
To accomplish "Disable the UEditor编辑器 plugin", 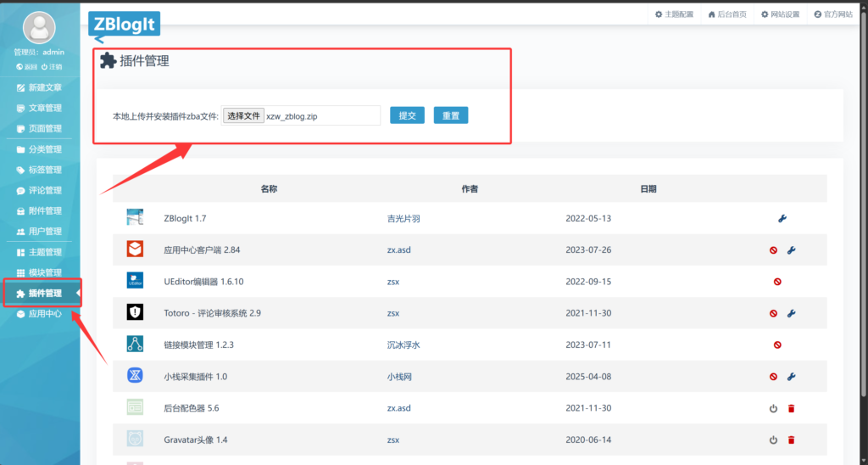I will coord(777,282).
